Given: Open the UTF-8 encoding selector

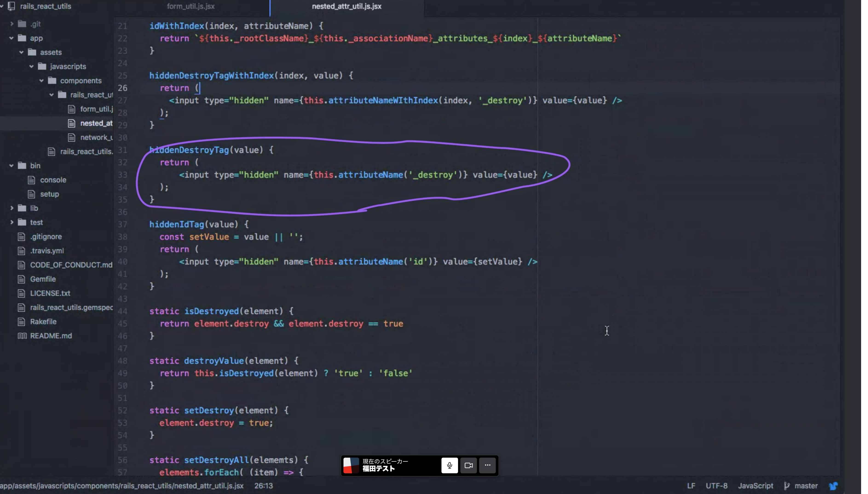Looking at the screenshot, I should 717,486.
